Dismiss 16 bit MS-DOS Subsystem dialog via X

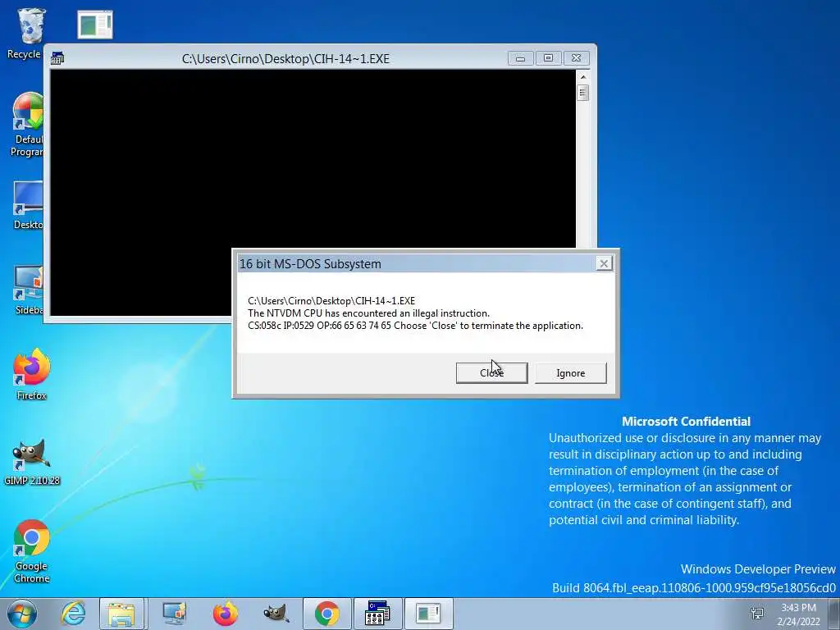point(604,263)
